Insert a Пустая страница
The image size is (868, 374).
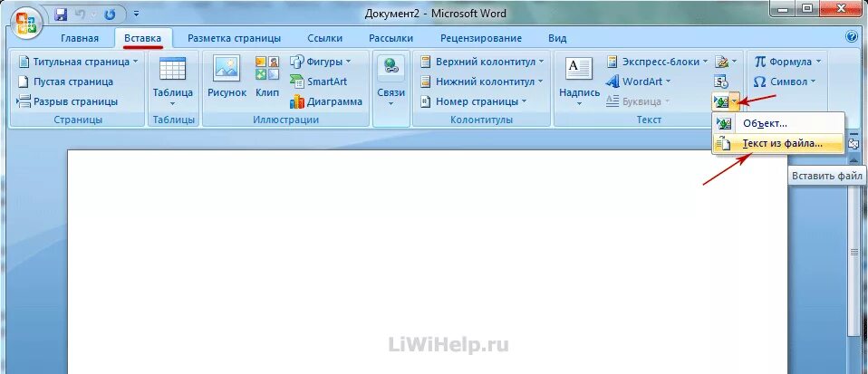65,82
